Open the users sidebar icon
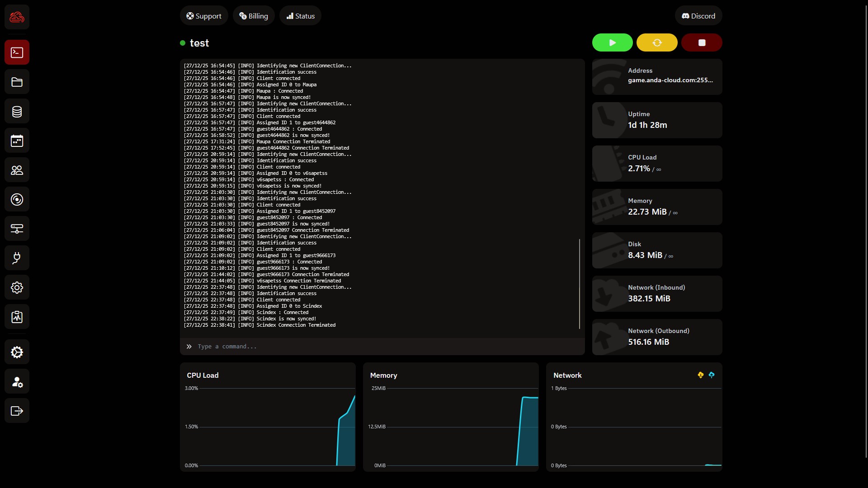 pos(17,170)
